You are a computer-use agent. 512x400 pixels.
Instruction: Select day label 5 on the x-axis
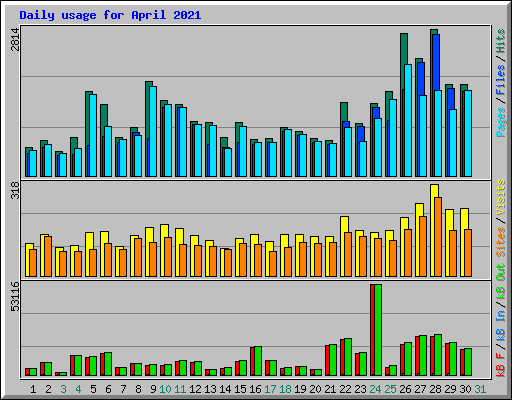[93, 389]
